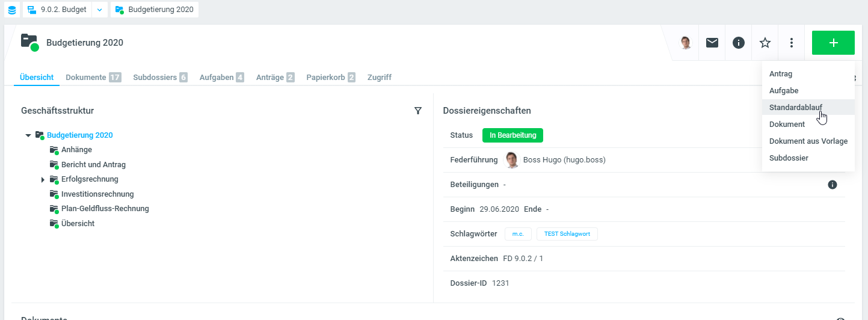Click the green plus add button

(833, 43)
